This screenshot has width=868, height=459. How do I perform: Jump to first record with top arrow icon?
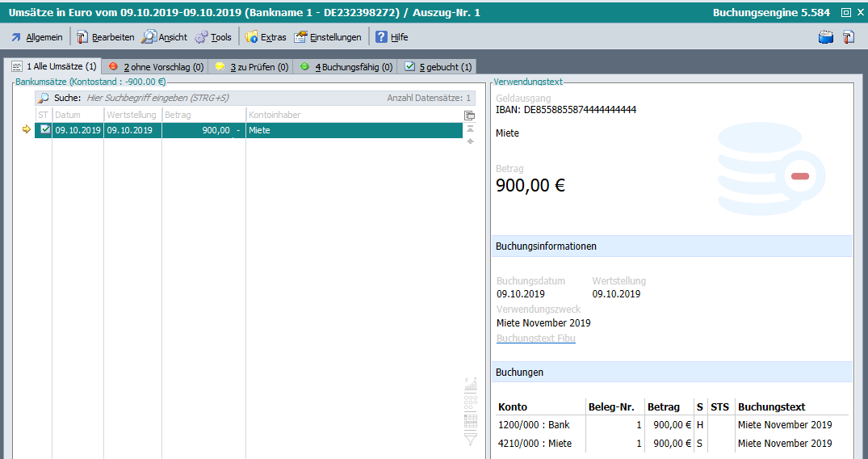coord(470,129)
